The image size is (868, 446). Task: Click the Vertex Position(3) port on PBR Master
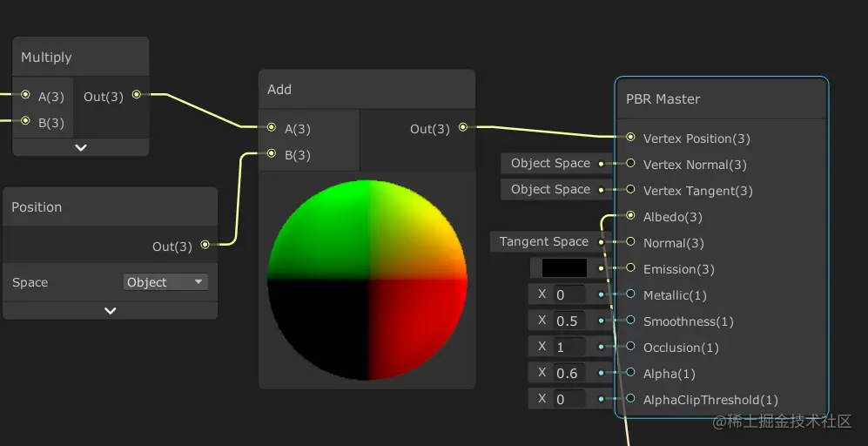pyautogui.click(x=630, y=137)
